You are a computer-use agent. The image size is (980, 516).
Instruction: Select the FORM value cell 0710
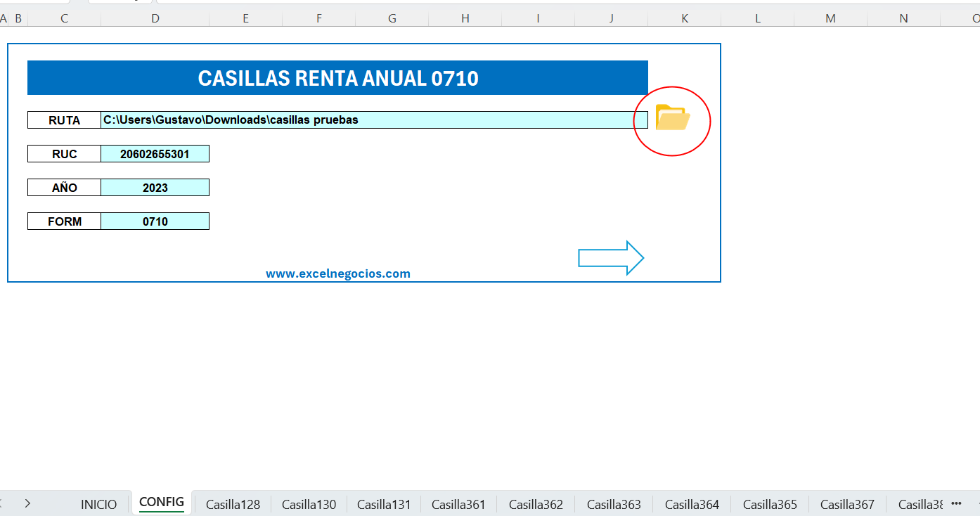tap(155, 221)
